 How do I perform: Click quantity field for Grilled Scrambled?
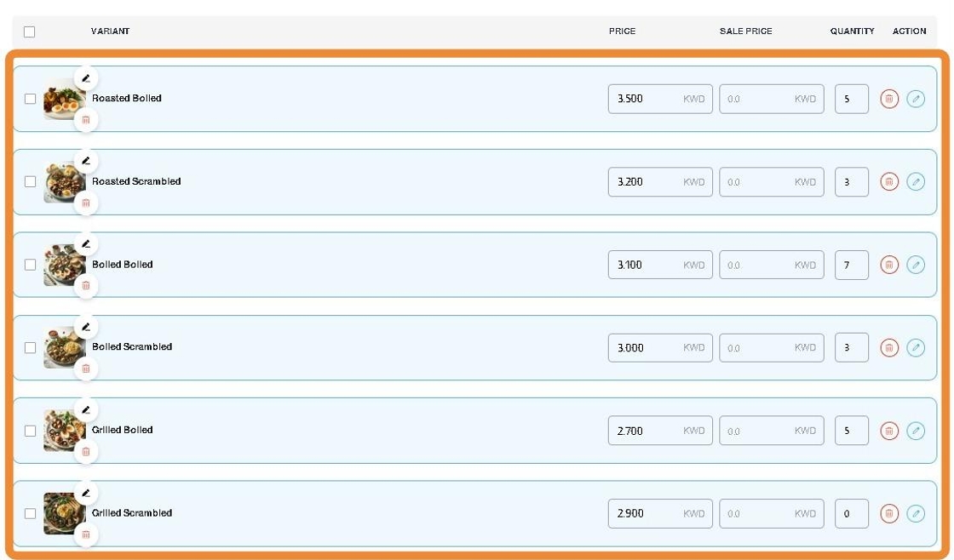coord(852,514)
